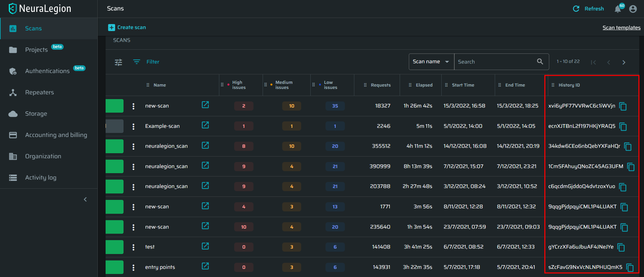The image size is (644, 277).
Task: Open table column settings icon
Action: pyautogui.click(x=118, y=62)
